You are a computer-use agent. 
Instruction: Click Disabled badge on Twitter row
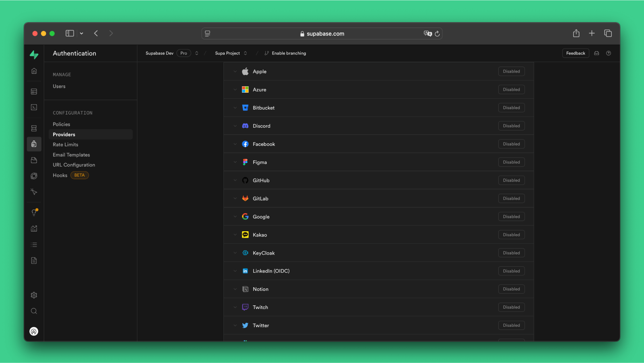point(511,325)
